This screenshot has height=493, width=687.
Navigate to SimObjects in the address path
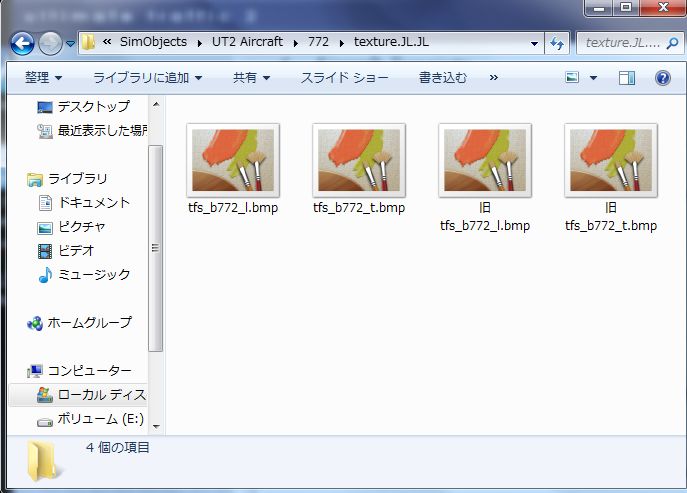[x=153, y=42]
